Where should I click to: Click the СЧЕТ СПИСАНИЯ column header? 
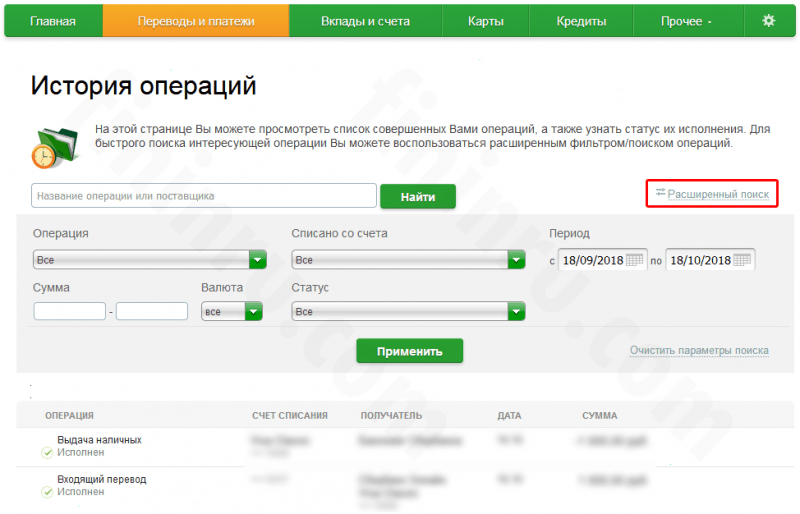(x=290, y=415)
